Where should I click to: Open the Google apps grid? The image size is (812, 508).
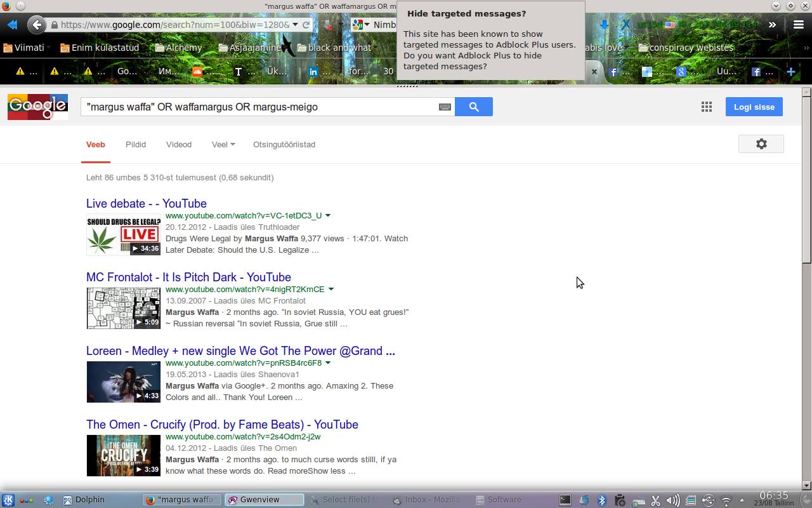click(x=706, y=107)
